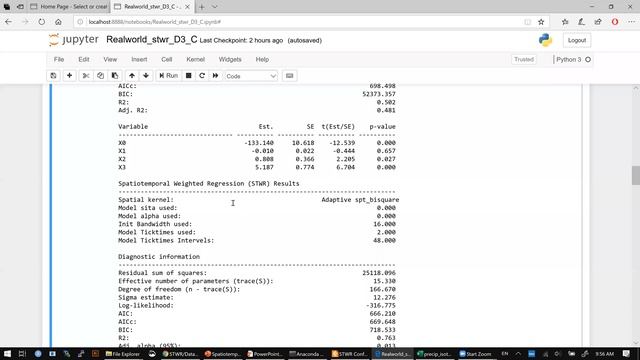Open the command palette keyboard icon
This screenshot has width=640, height=360.
point(289,76)
